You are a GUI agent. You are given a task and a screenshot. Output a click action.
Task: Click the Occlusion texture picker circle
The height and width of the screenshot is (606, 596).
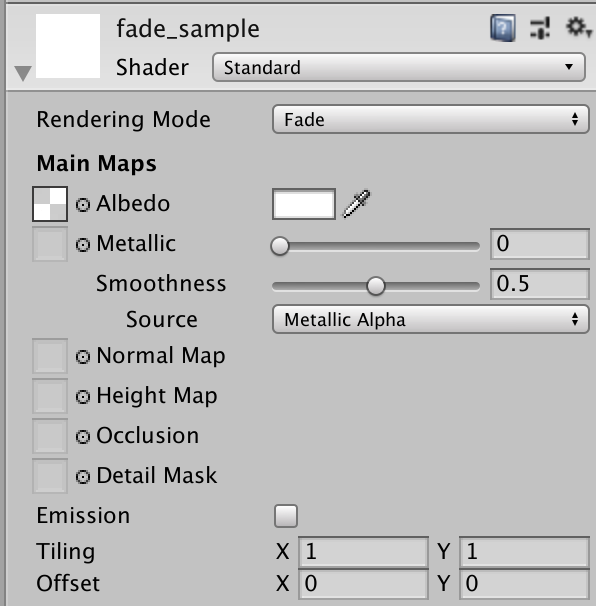coord(83,437)
